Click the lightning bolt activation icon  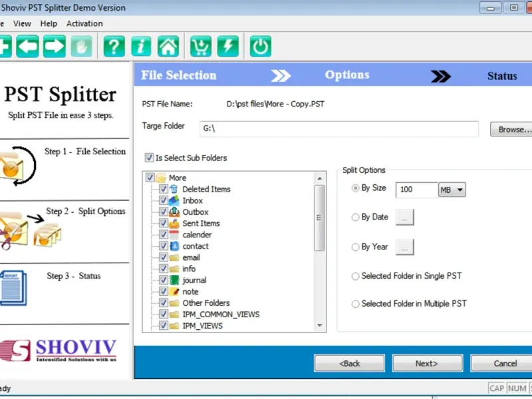228,46
